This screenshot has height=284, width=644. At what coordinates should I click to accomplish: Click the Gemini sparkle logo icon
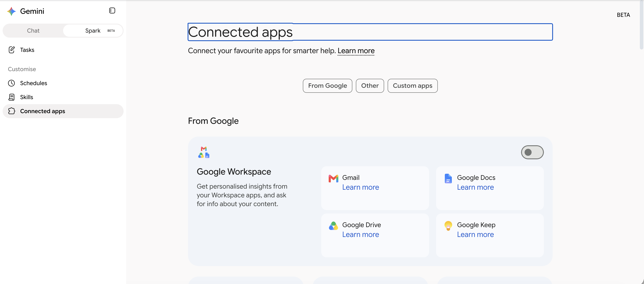click(11, 11)
